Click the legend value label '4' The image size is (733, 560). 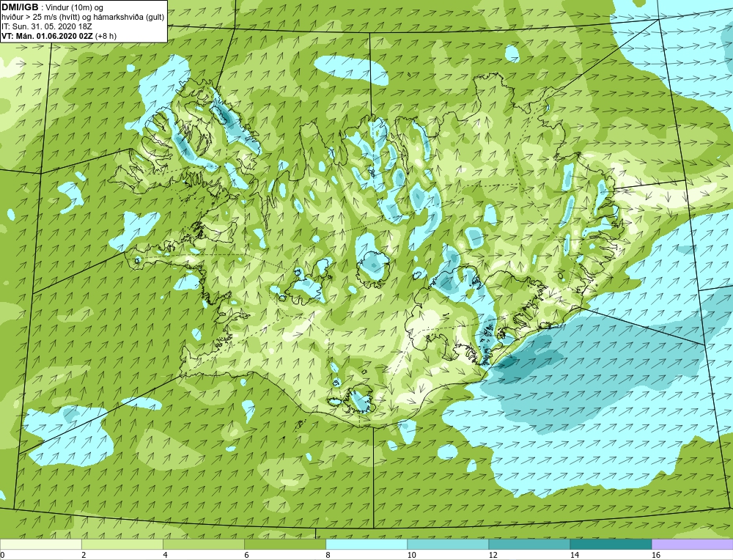coord(165,555)
